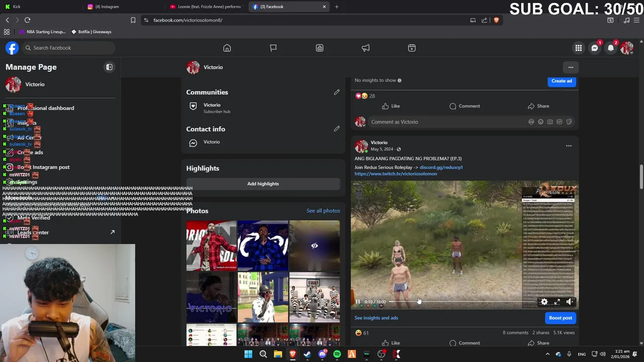644x362 pixels.
Task: Toggle video volume mute
Action: pos(570,302)
